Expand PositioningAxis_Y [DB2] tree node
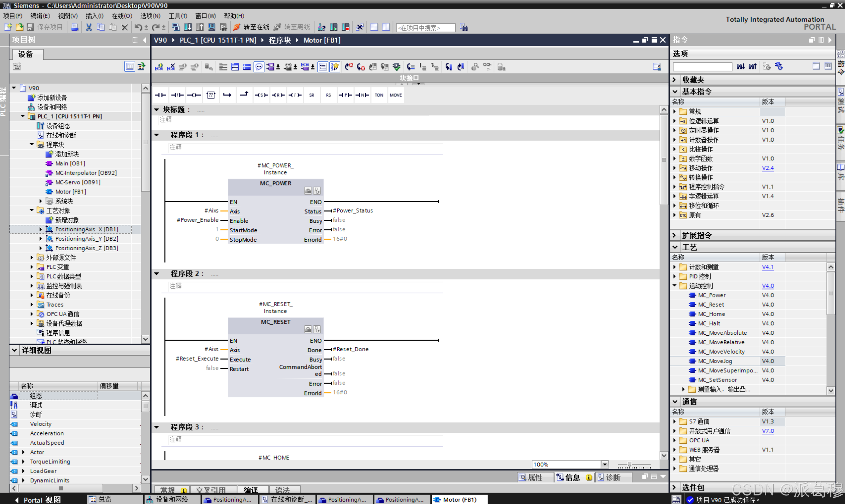This screenshot has height=504, width=845. 40,239
